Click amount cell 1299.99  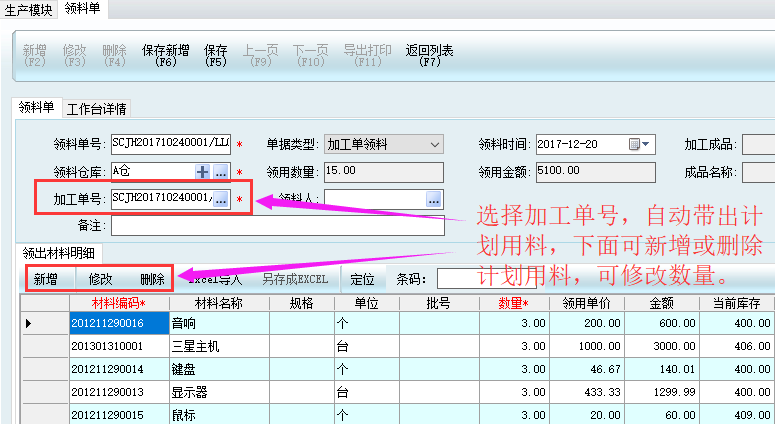(x=661, y=392)
